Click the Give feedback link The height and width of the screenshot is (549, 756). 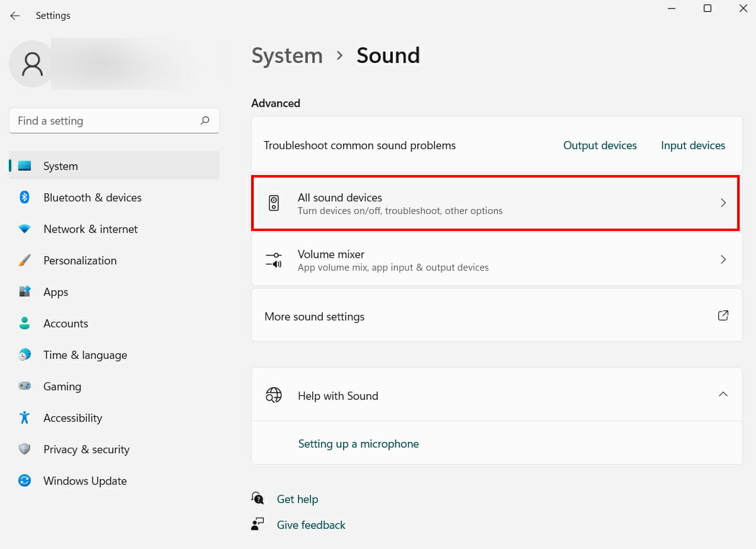311,525
